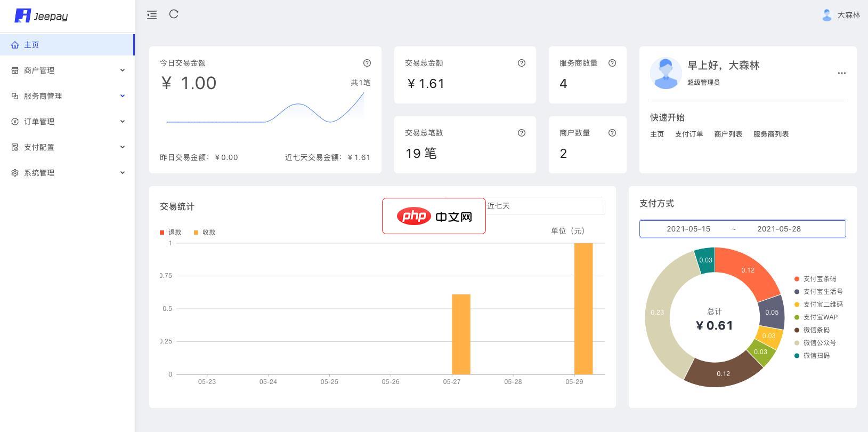The width and height of the screenshot is (868, 432).
Task: Toggle 支付宝二维码 legend item
Action: point(818,305)
